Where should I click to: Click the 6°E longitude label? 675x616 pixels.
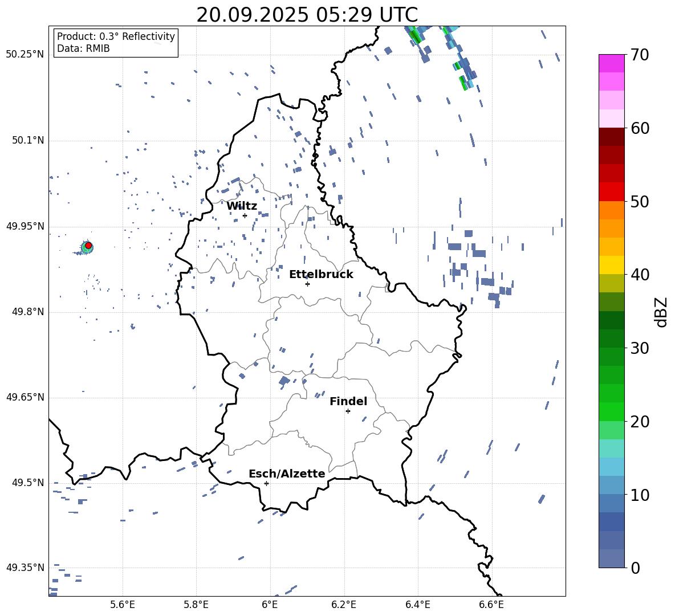[270, 605]
